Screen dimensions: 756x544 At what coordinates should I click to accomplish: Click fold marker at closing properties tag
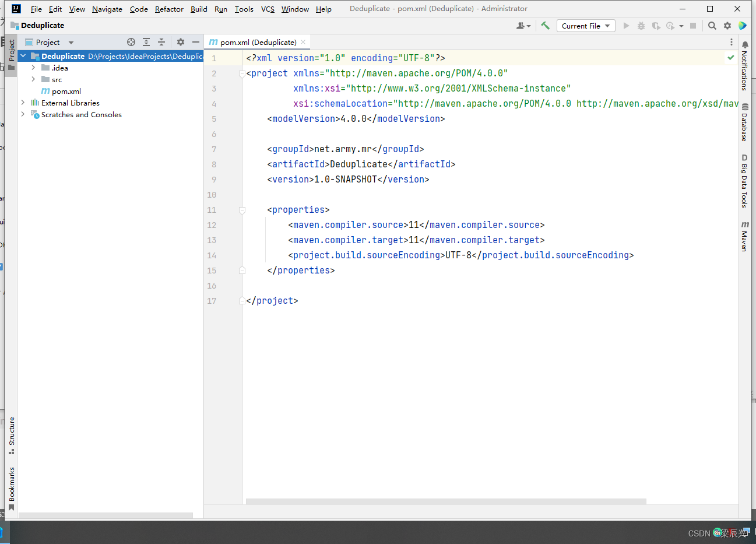coord(242,271)
